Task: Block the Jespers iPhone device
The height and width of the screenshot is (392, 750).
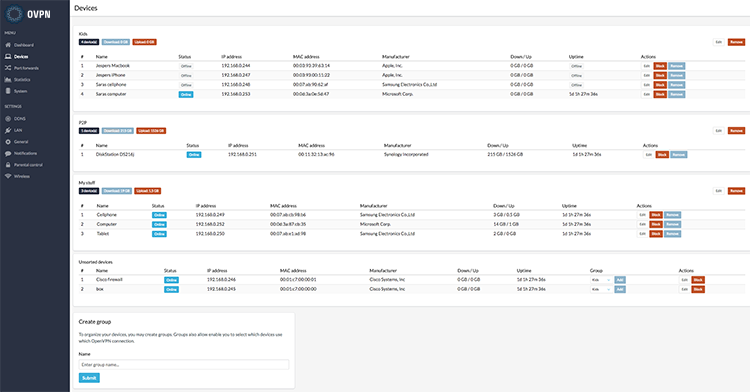Action: tap(660, 76)
